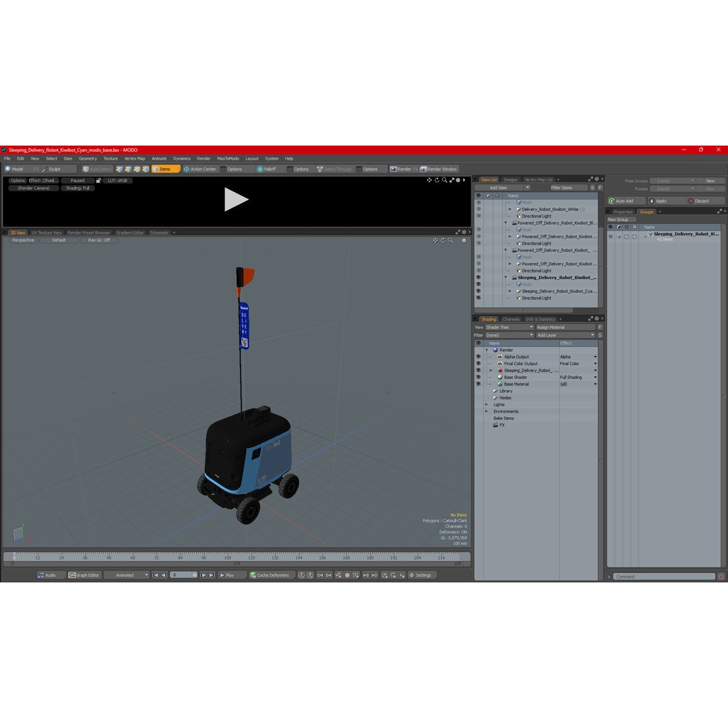
Task: Open Add Layer dropdown
Action: point(566,335)
